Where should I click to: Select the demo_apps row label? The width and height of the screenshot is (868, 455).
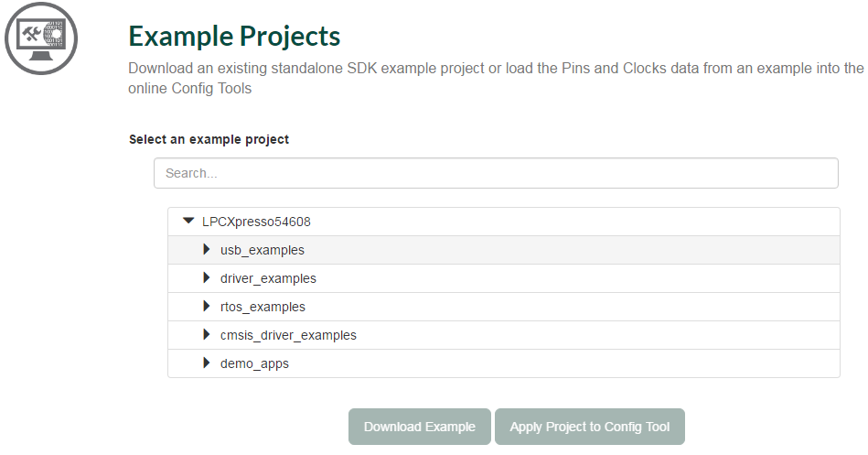tap(254, 363)
